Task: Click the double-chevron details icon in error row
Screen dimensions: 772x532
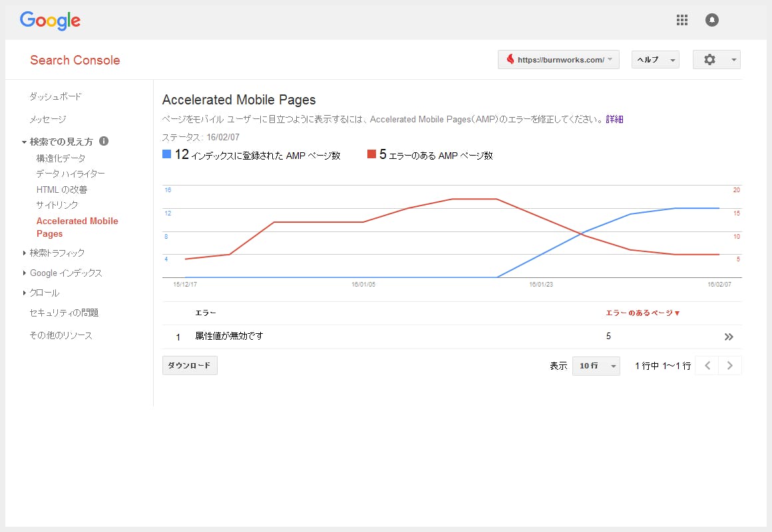Action: coord(729,337)
